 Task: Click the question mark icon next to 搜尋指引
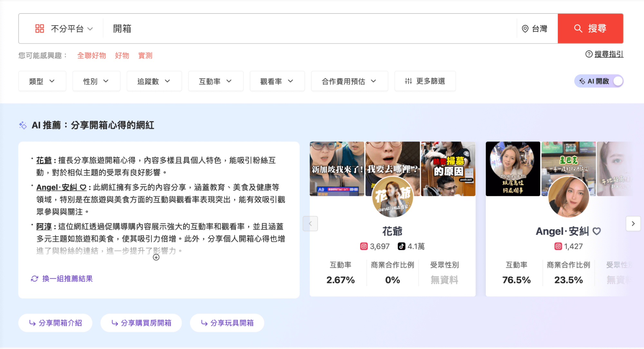[x=589, y=54]
